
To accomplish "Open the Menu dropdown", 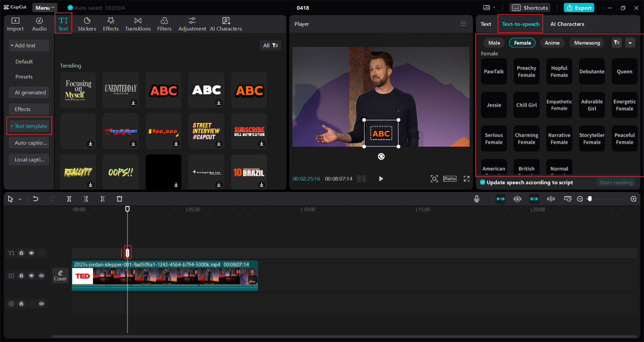I will (x=45, y=7).
